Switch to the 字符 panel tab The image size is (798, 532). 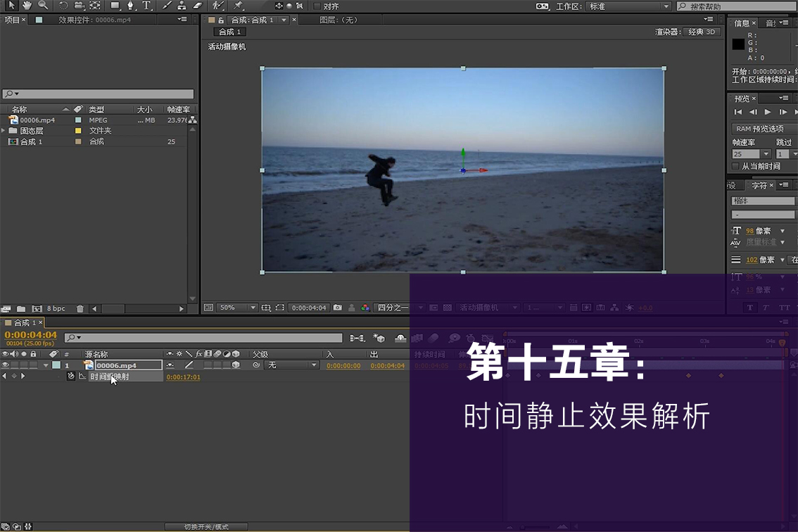pyautogui.click(x=759, y=185)
